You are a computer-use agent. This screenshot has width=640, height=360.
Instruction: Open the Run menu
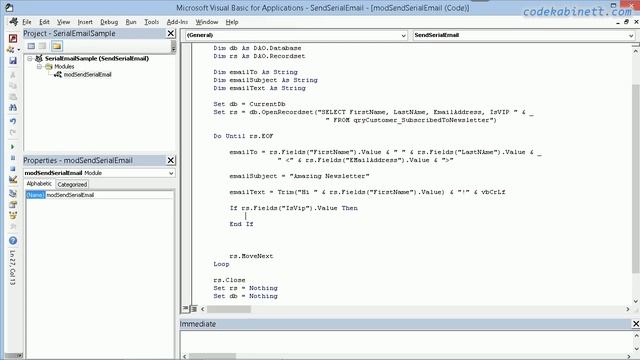131,22
